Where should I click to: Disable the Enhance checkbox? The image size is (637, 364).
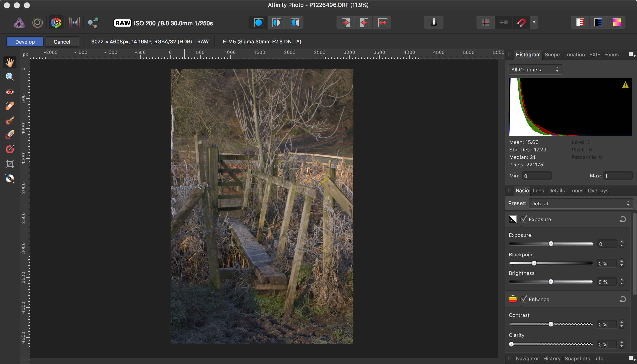524,299
